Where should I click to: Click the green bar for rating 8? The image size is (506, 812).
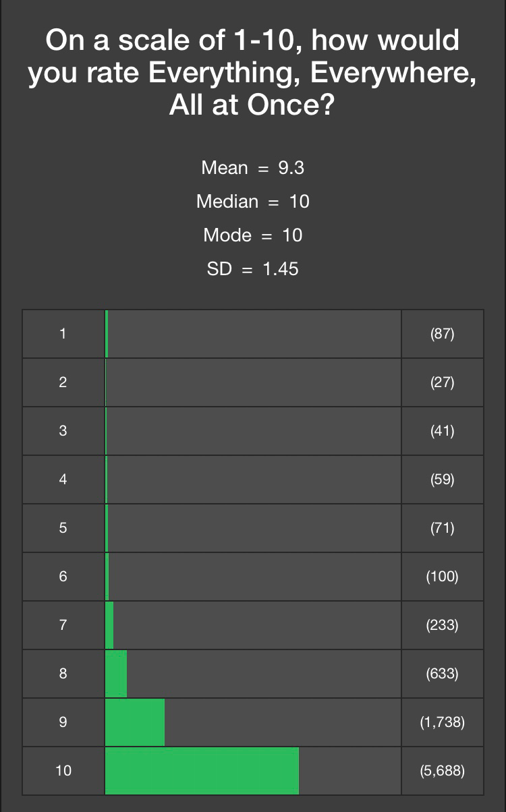[116, 673]
